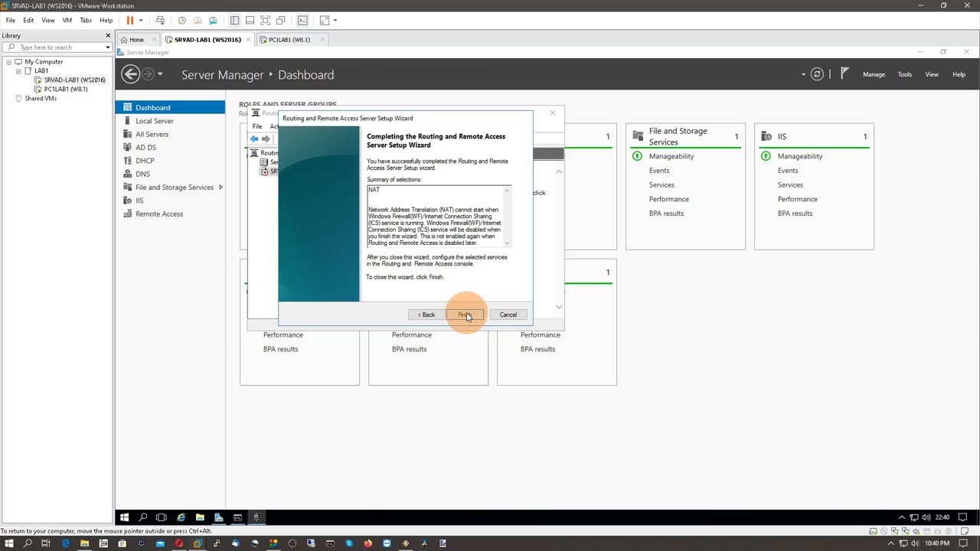Close the Library panel
The height and width of the screenshot is (551, 980).
pyautogui.click(x=107, y=35)
